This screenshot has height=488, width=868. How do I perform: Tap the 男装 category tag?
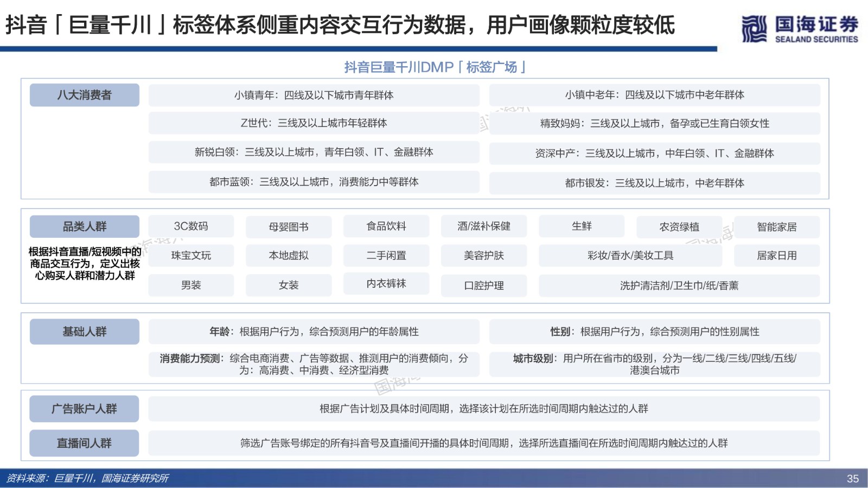pos(191,286)
